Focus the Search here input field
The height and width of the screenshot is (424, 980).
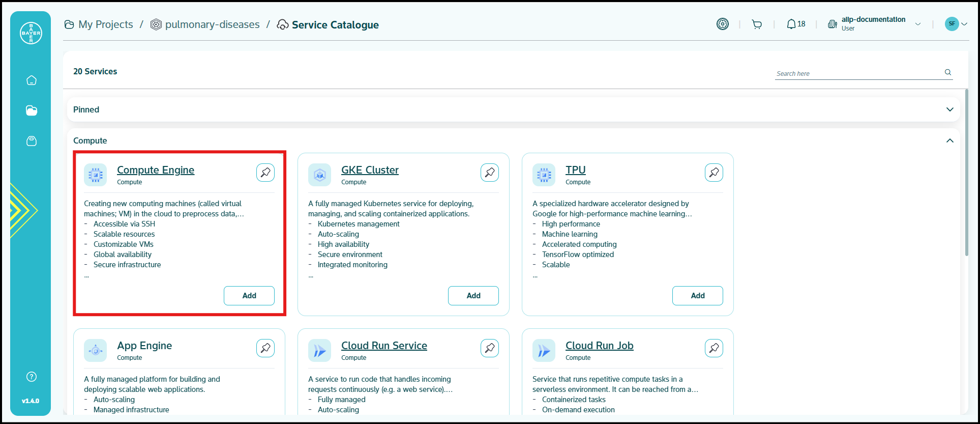(857, 73)
